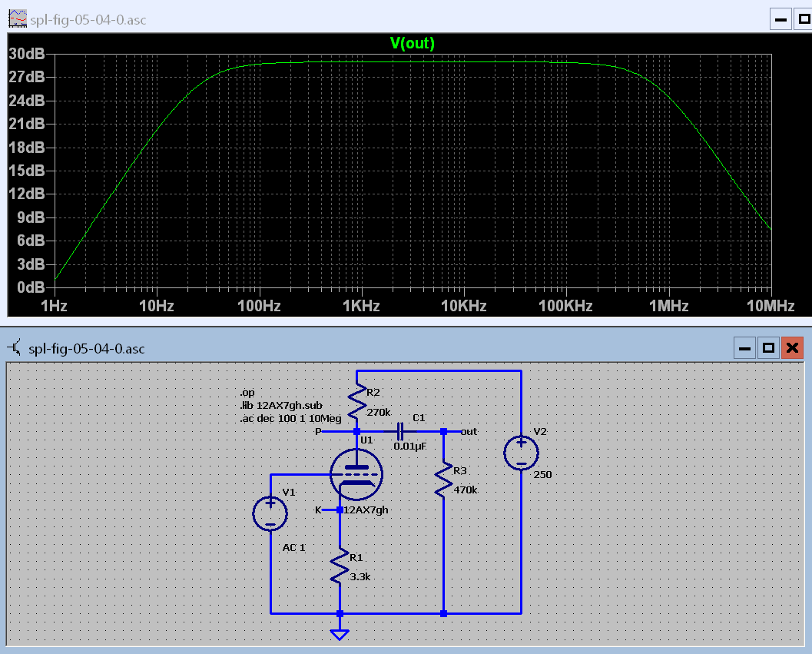Click the schematic window title icon

click(x=15, y=348)
